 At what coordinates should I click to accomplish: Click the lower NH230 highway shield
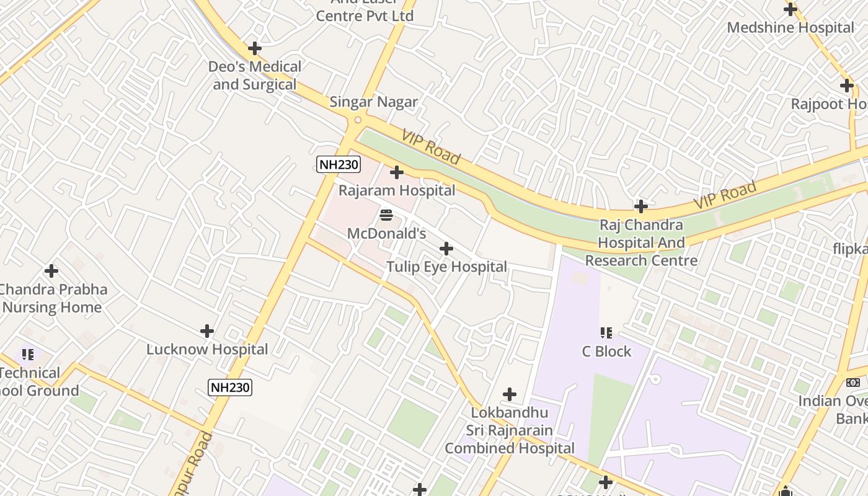tap(230, 387)
